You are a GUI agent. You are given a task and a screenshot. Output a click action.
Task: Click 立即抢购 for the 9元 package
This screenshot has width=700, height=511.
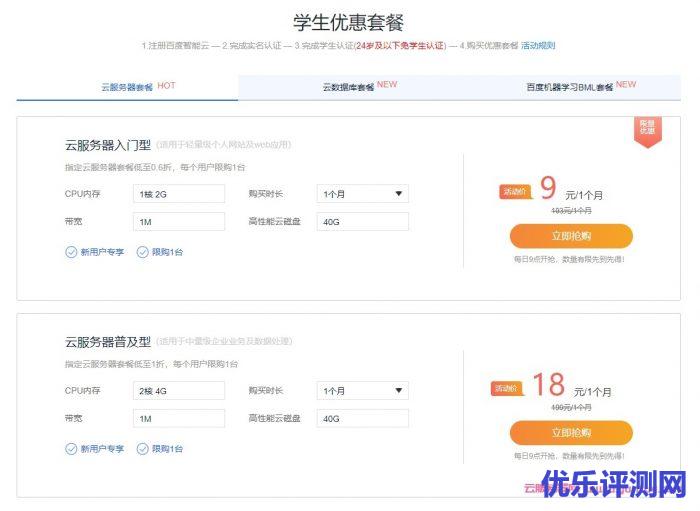pyautogui.click(x=571, y=236)
